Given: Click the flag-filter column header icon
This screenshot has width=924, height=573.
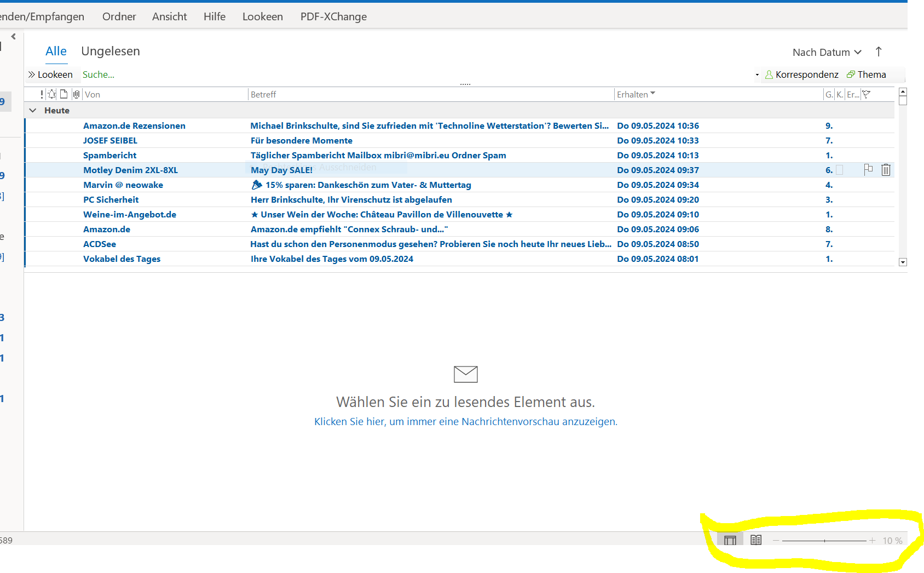Looking at the screenshot, I should pyautogui.click(x=866, y=94).
